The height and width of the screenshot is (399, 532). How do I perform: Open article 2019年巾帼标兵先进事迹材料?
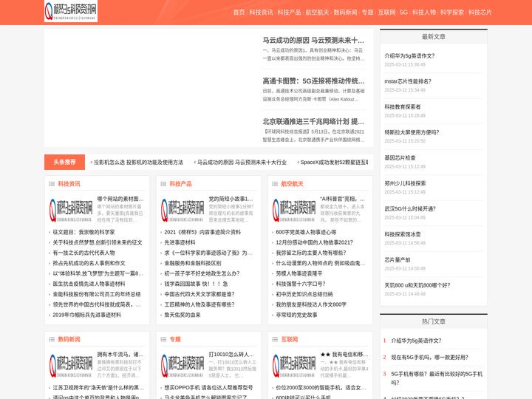pos(87,315)
